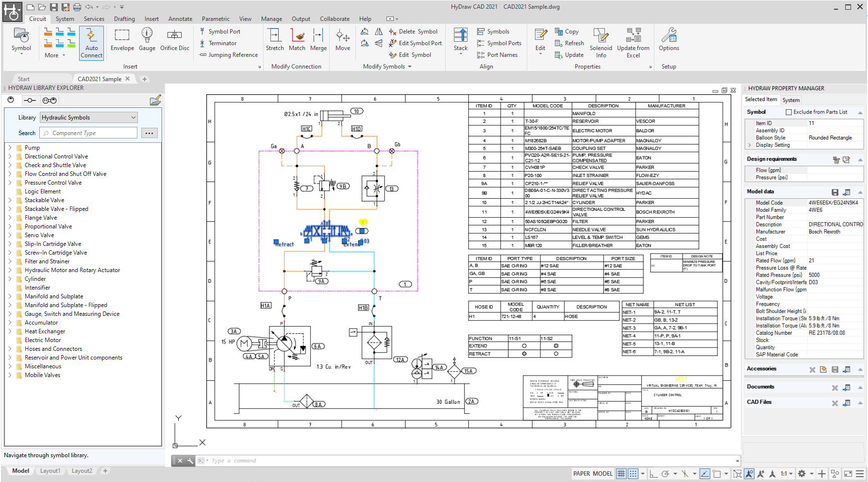Click the Stretch connection tool
Screen dimensions: 868x482
pyautogui.click(x=275, y=40)
